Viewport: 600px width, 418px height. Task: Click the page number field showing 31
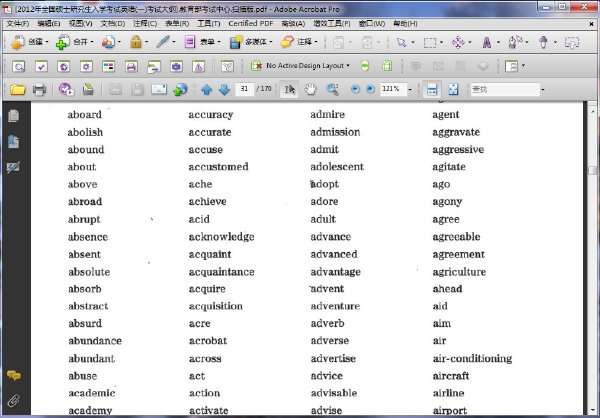point(245,89)
